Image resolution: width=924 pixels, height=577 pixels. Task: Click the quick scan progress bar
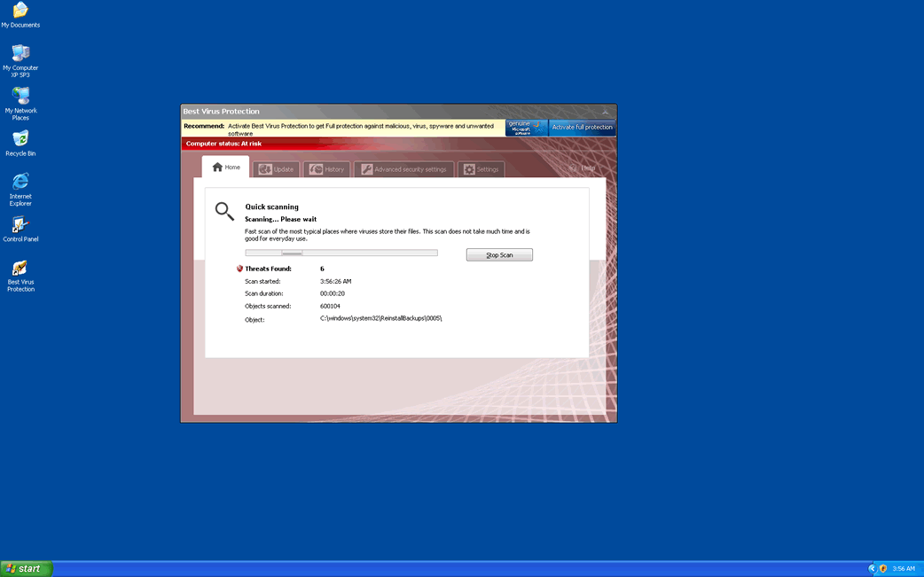(x=341, y=253)
